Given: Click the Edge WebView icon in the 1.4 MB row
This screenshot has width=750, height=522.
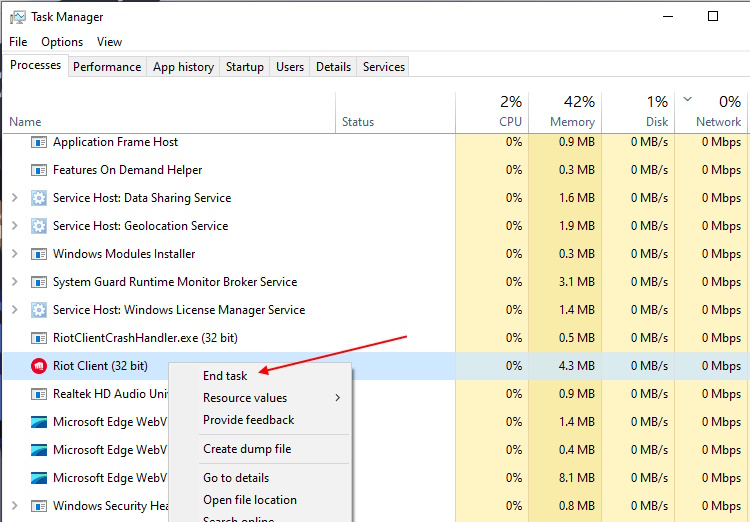Looking at the screenshot, I should tap(39, 422).
